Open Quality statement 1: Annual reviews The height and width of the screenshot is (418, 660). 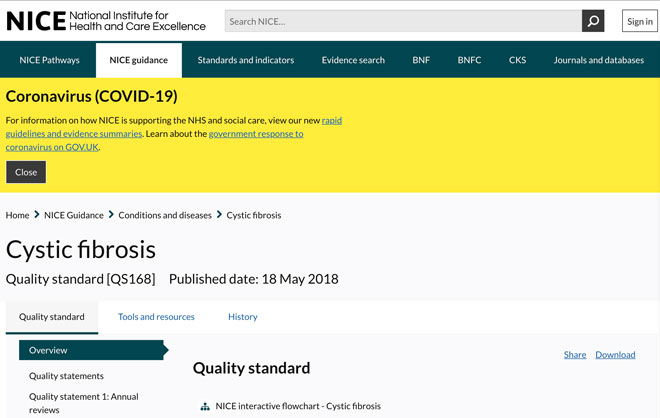83,403
